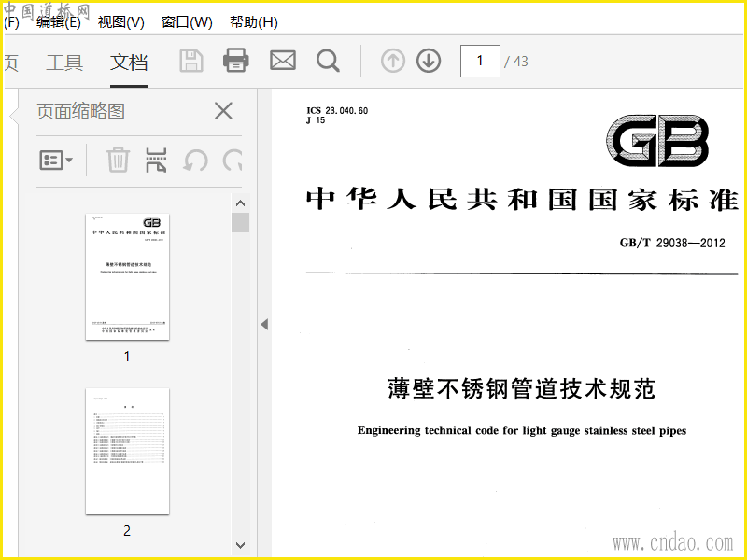Screen dimensions: 747x560
Task: Click the 页面缩略图 panel title
Action: [80, 111]
